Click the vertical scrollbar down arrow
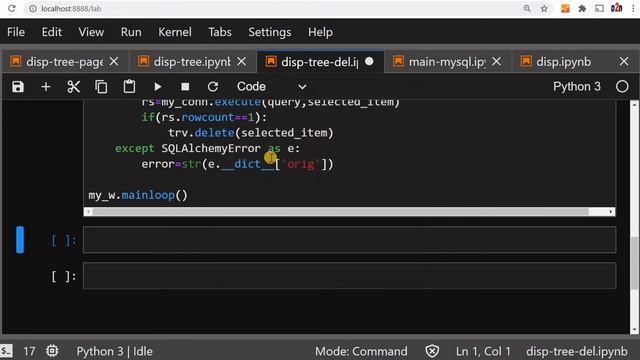 (x=635, y=329)
